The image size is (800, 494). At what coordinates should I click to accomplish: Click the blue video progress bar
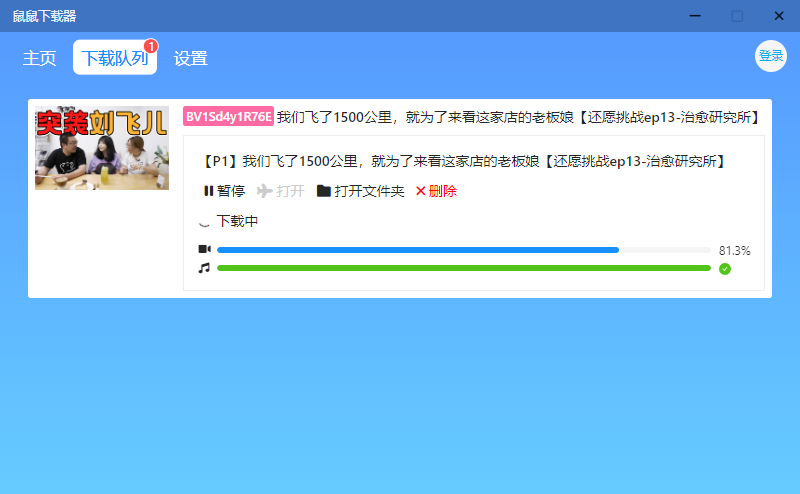pos(464,250)
